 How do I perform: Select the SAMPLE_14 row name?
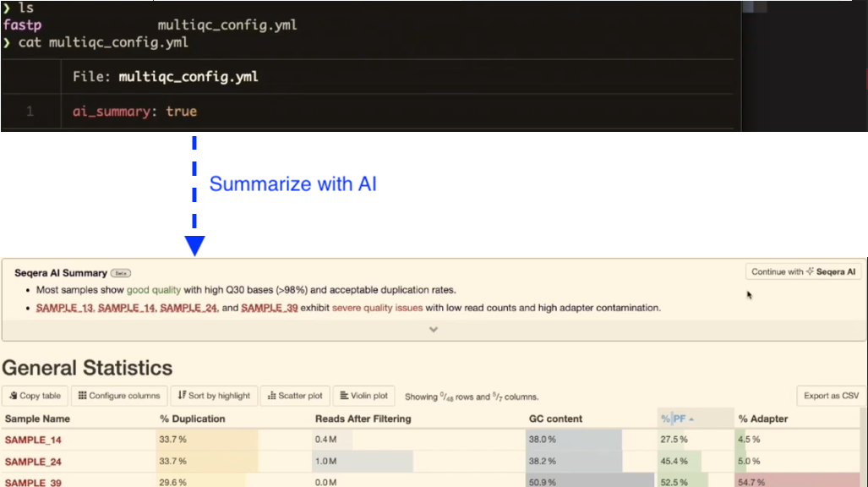(33, 440)
